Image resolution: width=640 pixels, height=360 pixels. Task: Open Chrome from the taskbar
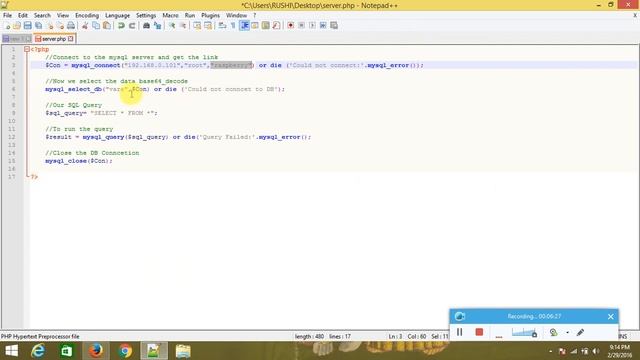click(x=125, y=351)
